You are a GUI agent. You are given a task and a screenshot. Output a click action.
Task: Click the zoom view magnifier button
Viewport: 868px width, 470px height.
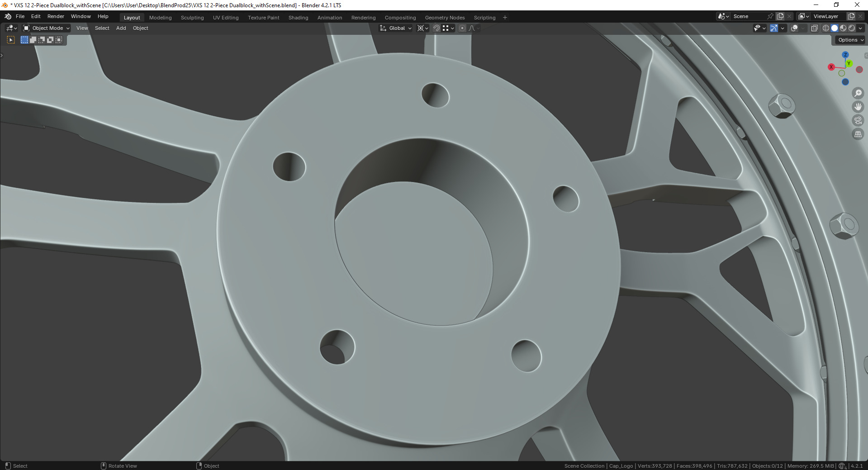point(858,93)
